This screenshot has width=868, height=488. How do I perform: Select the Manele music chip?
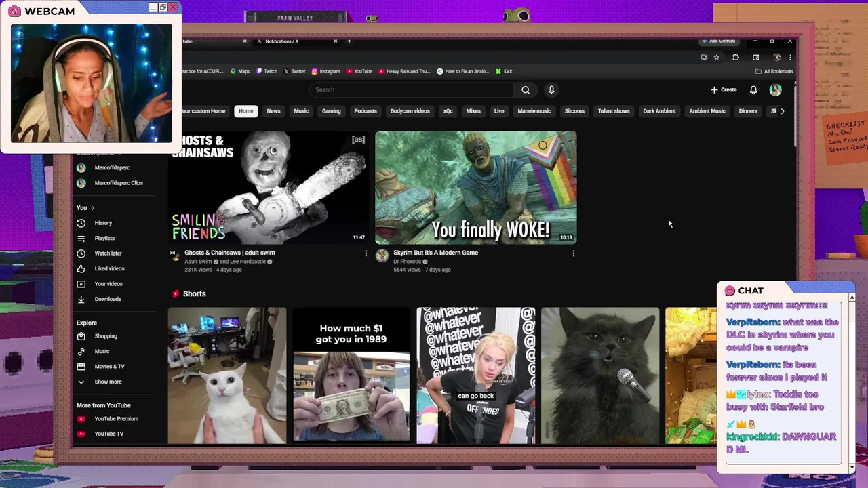pos(534,111)
